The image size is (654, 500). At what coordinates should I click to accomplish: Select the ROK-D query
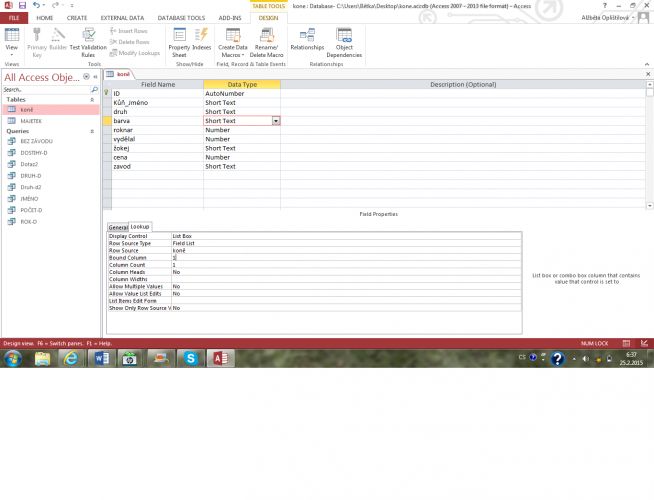[x=51, y=222]
